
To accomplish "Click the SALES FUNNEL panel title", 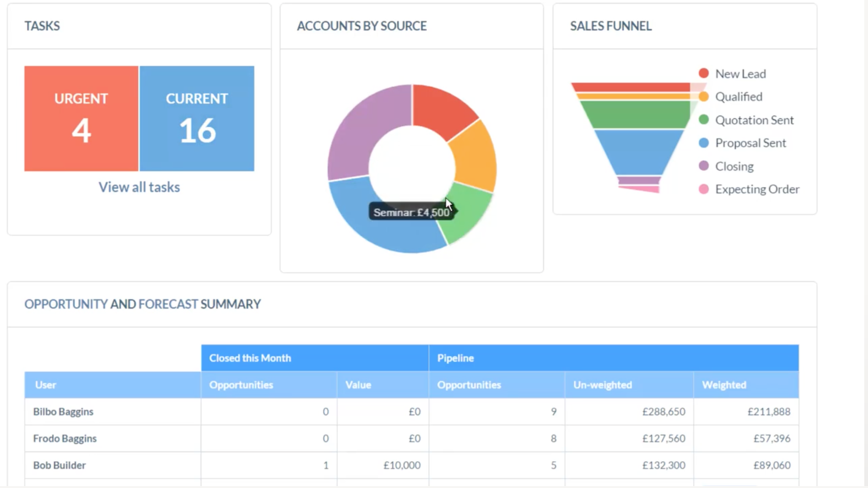I will pos(611,26).
